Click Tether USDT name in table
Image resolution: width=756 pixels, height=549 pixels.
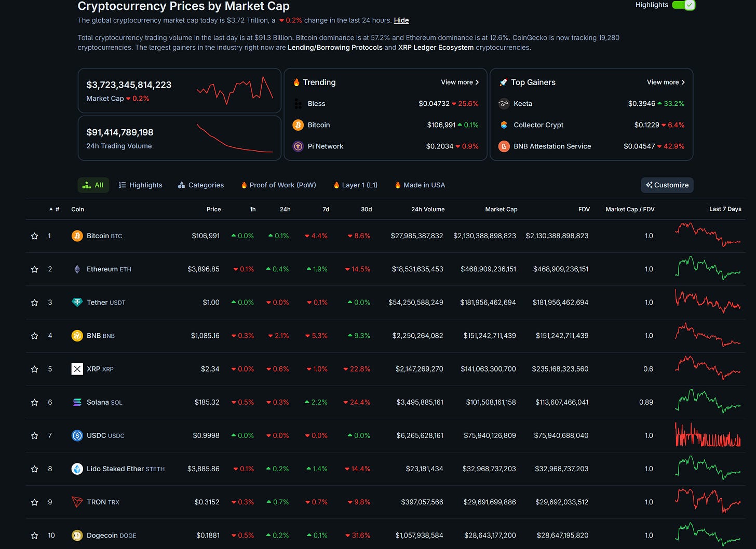point(106,303)
